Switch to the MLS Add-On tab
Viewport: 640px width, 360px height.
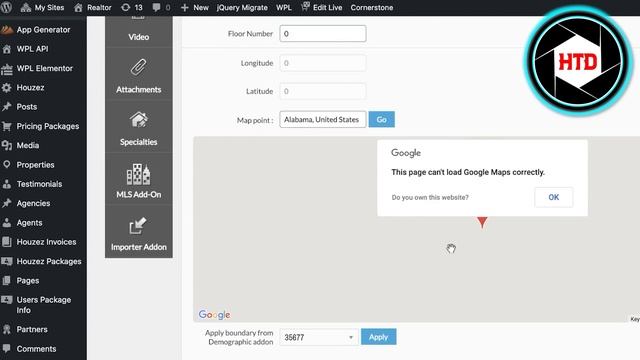(x=139, y=180)
